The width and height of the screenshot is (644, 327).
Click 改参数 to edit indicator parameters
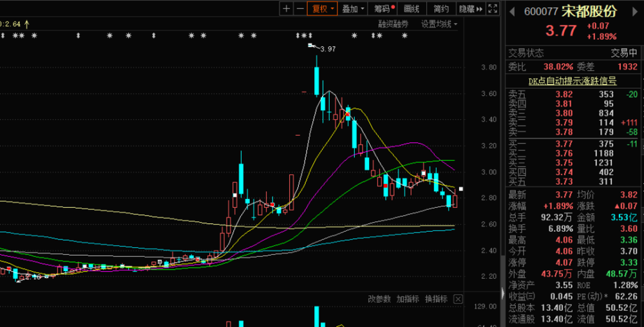click(x=379, y=299)
